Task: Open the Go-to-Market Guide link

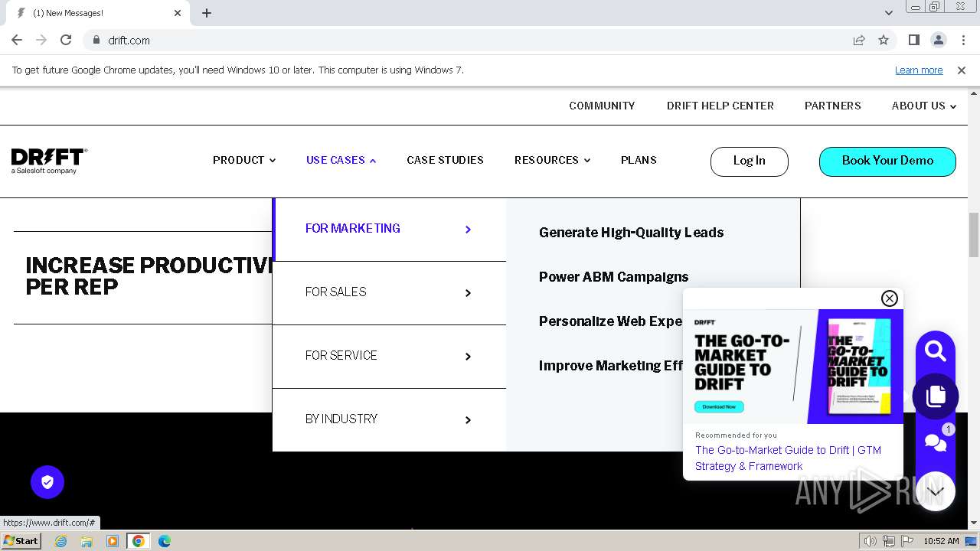Action: pos(788,458)
